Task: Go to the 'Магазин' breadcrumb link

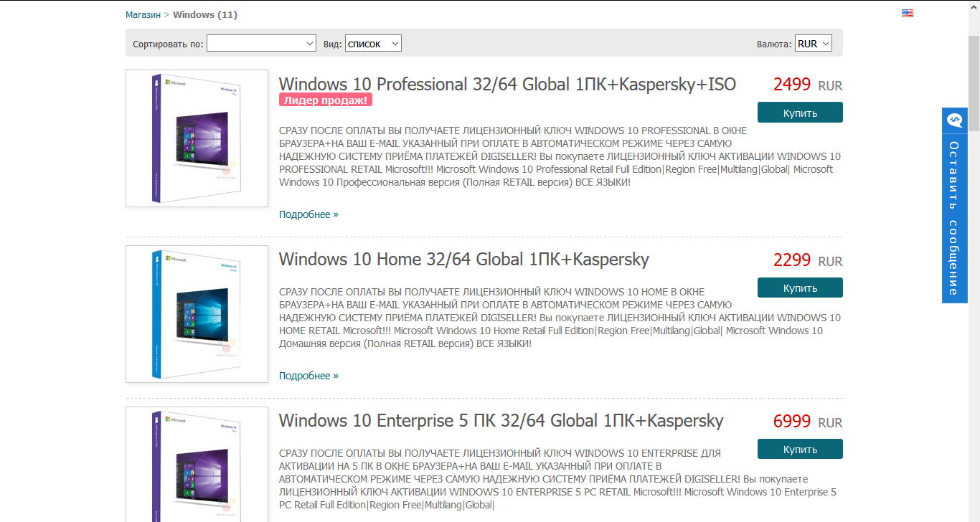Action: 143,14
